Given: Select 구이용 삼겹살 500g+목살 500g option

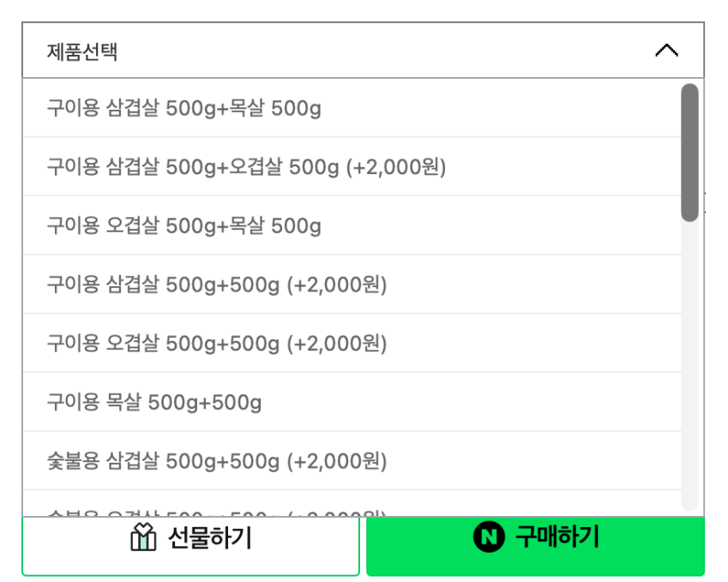Looking at the screenshot, I should 184,109.
